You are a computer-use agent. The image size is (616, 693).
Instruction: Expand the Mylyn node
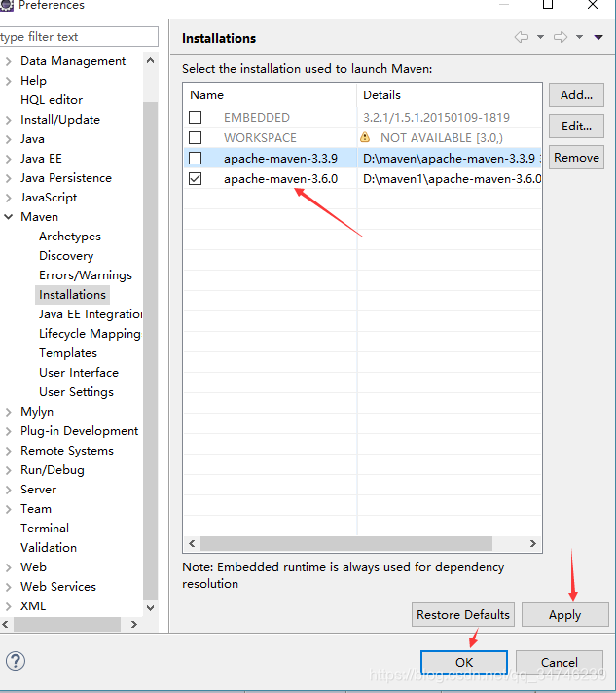pyautogui.click(x=9, y=412)
